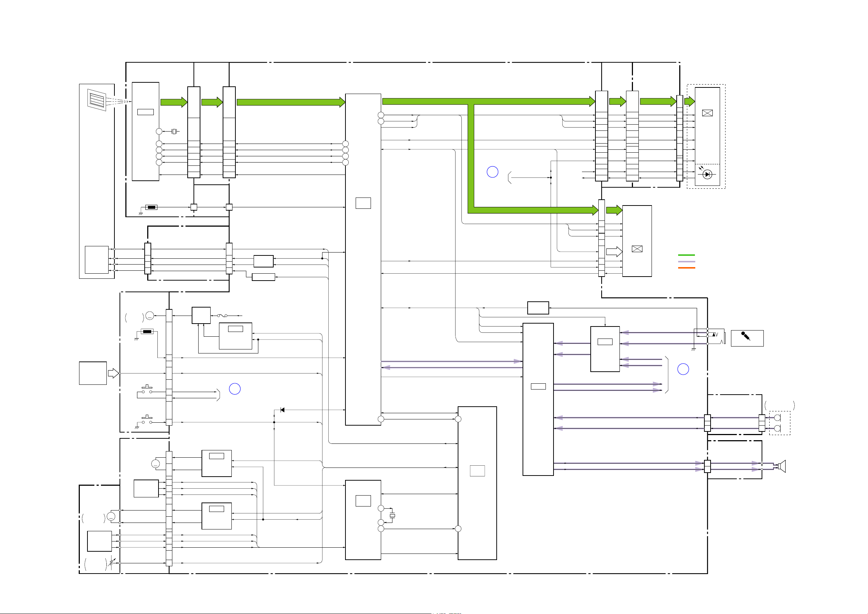This screenshot has width=868, height=614.
Task: Click the lower push-button switch symbol with ground
Action: (x=147, y=419)
